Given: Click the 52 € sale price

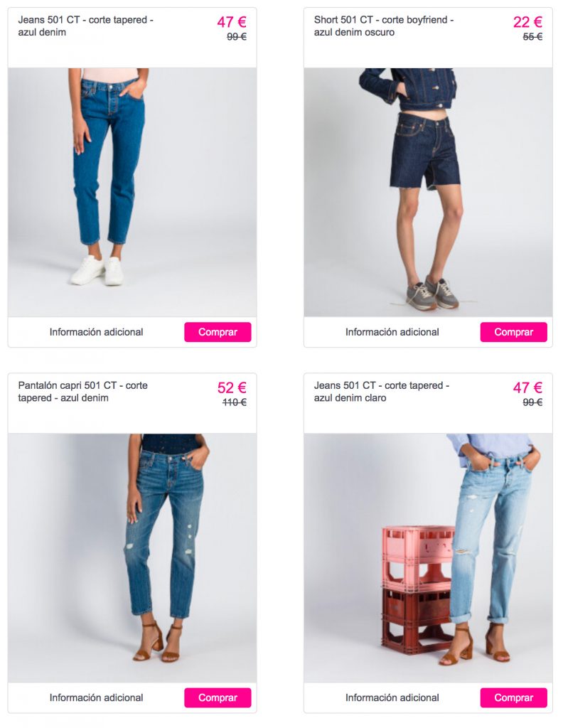Looking at the screenshot, I should point(232,387).
